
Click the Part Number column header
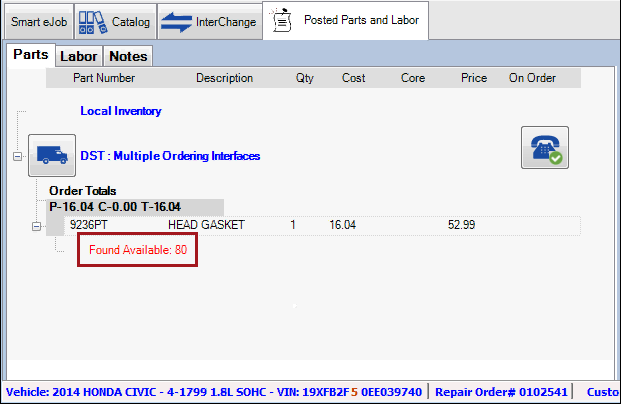pos(104,78)
